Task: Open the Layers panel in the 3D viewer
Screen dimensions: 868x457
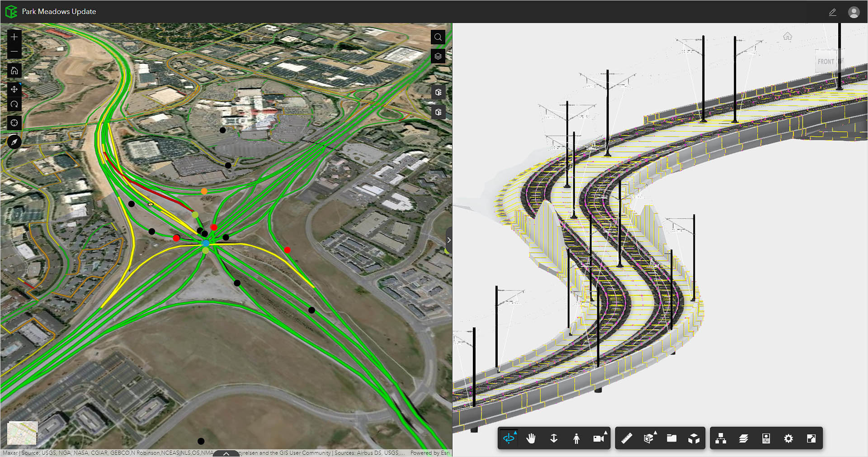Action: (x=744, y=438)
